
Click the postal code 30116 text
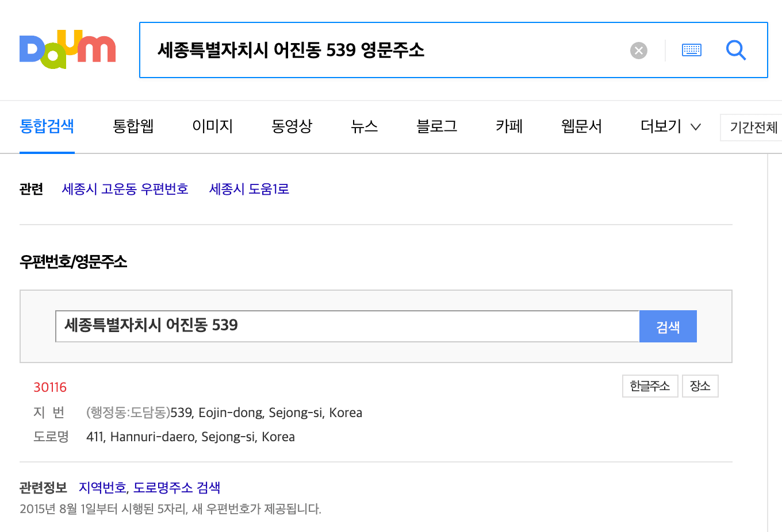point(50,387)
